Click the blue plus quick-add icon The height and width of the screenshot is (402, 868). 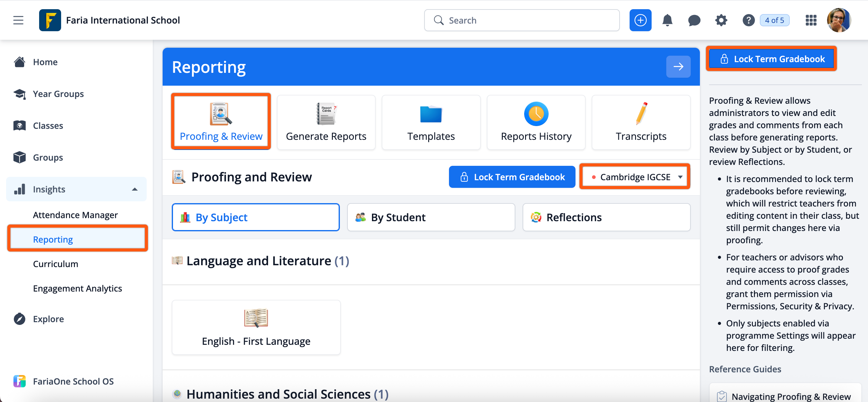tap(640, 20)
